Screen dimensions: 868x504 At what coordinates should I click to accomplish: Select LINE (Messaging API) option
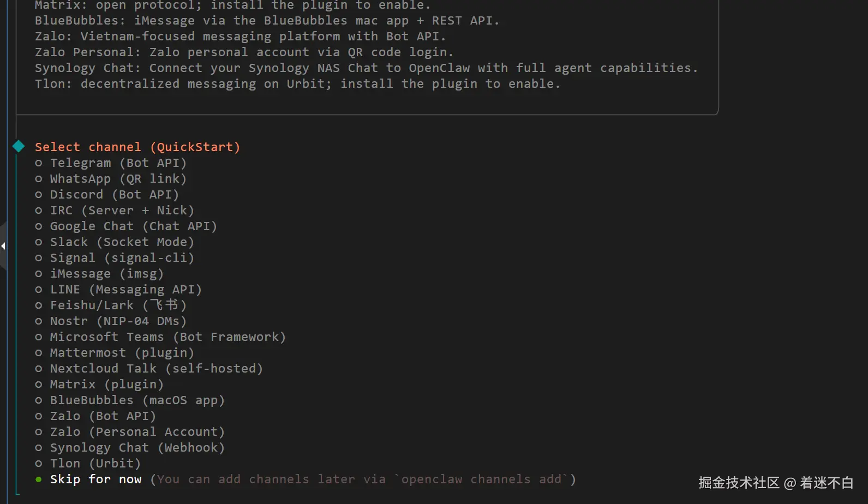pos(125,290)
